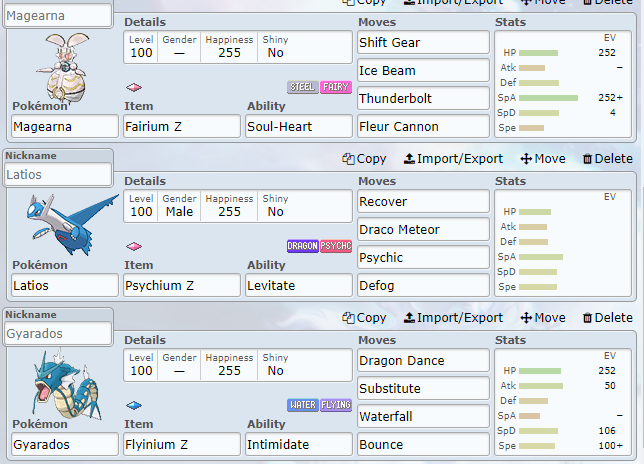Select Latios's Ability field showing Levitate
Image resolution: width=644 pixels, height=464 pixels.
tap(297, 285)
